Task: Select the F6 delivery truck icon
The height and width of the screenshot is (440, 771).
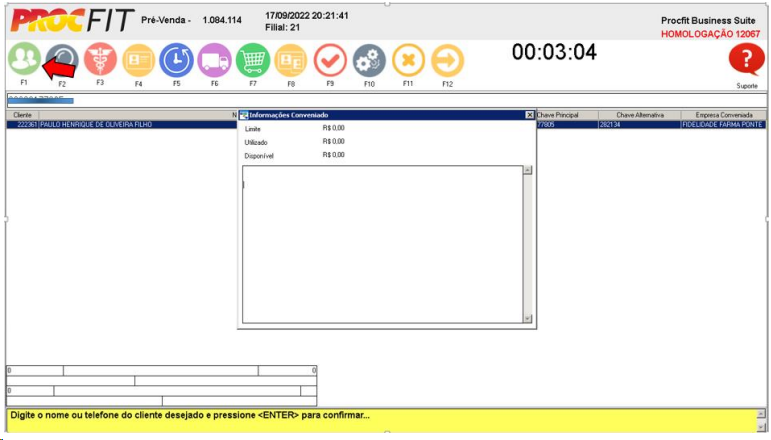Action: (x=214, y=60)
